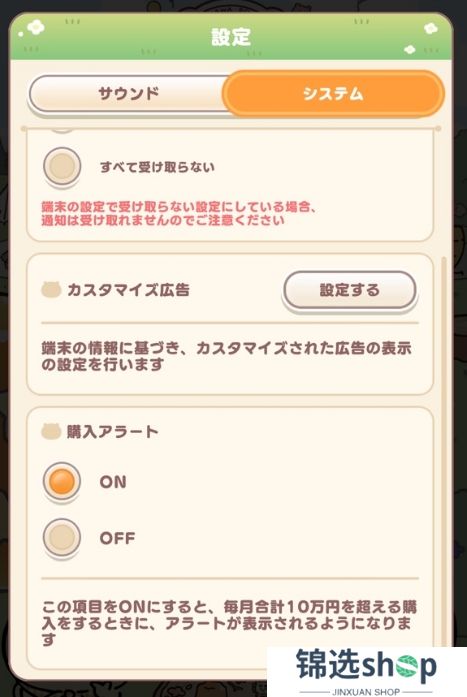
Task: Open the 锦选shop logo watermark
Action: coord(367,671)
